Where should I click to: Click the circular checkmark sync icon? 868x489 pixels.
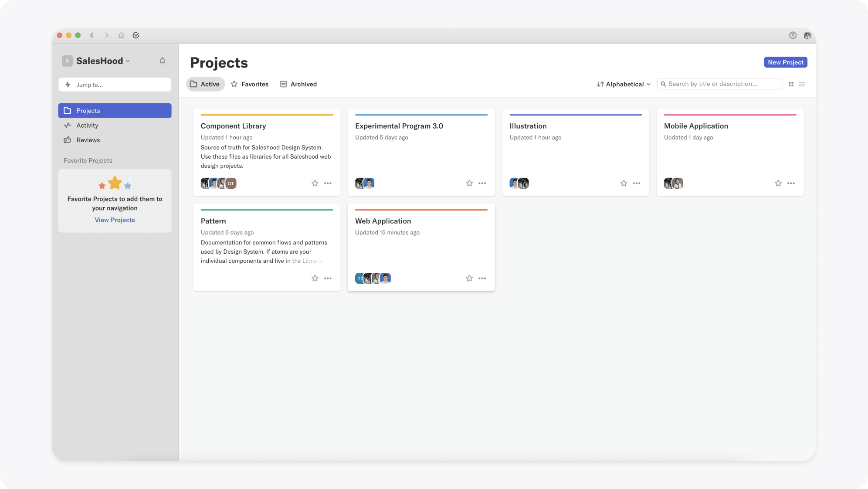pyautogui.click(x=136, y=35)
